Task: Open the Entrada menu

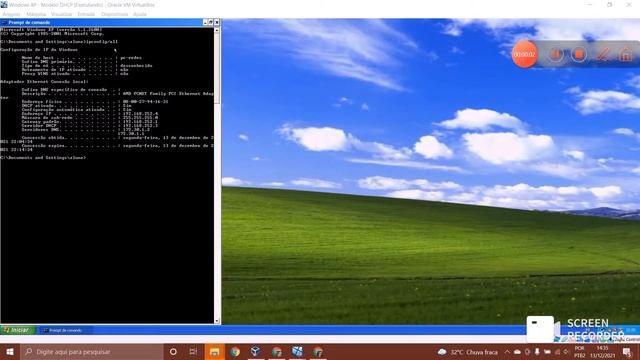Action: point(86,14)
